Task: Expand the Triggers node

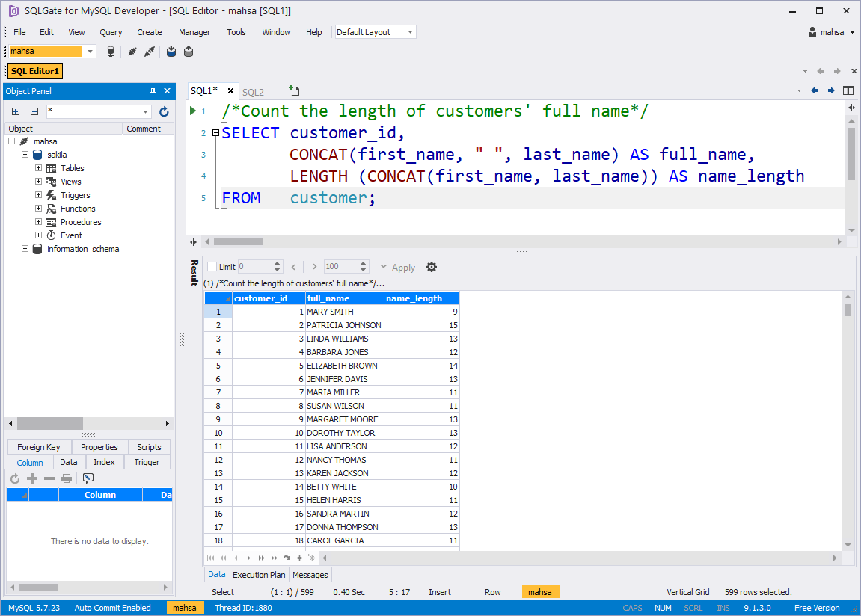Action: click(x=38, y=195)
